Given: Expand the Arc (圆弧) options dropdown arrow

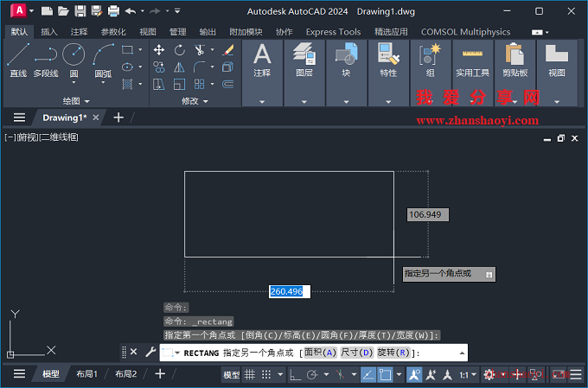Looking at the screenshot, I should coord(103,82).
